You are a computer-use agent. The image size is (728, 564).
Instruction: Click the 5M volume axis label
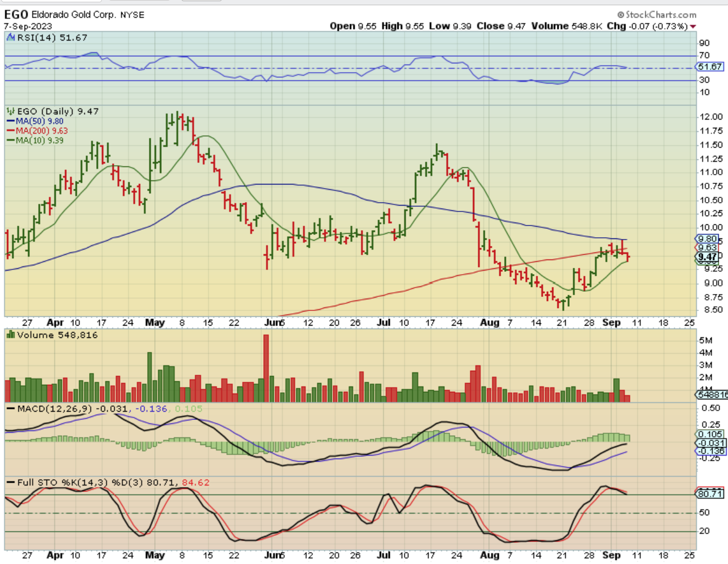pos(706,340)
